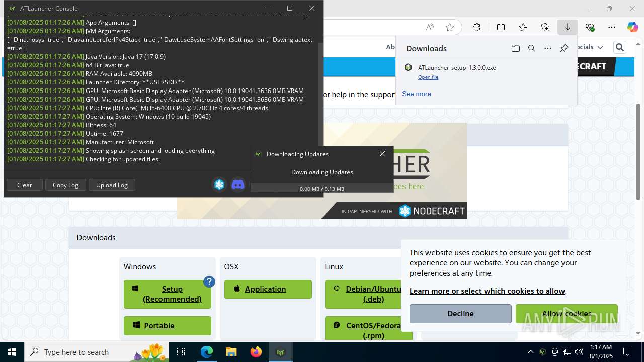This screenshot has height=362, width=644.
Task: Click See more in Downloads panel
Action: pyautogui.click(x=417, y=94)
